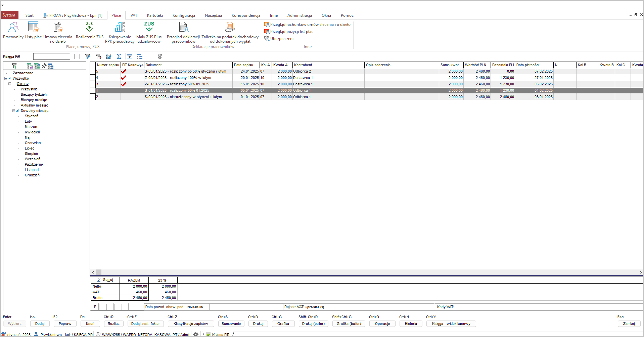644x337 pixels.
Task: Click the shield icon beside WAWN265 / WAPRO_METODA_KASOWA_PIT
Action: (98, 334)
